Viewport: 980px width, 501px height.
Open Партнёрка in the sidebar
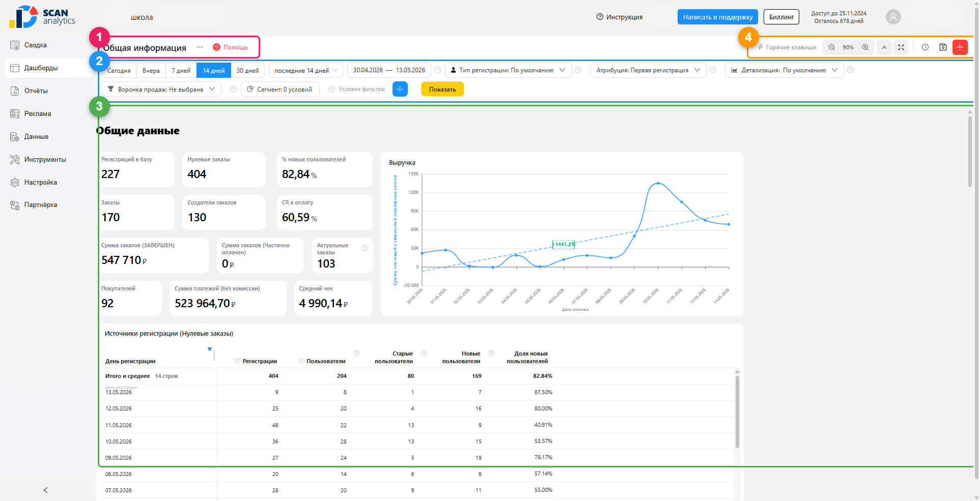pos(48,205)
